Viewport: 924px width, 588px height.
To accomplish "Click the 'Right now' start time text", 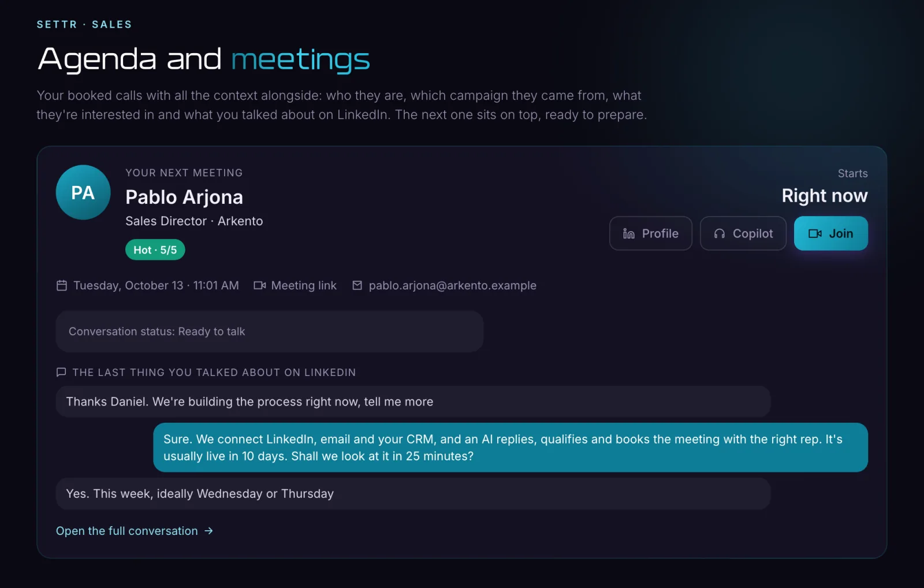I will 825,196.
